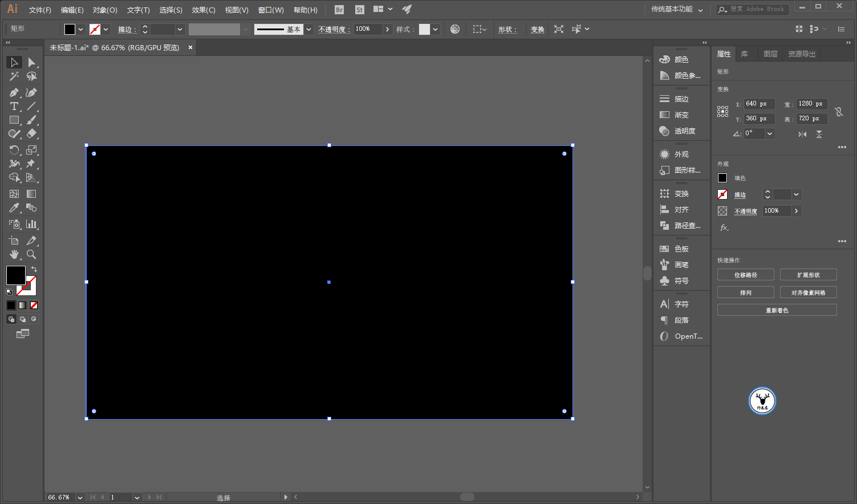Open stroke weight dropdown in control bar
Viewport: 857px width, 504px height.
tap(180, 29)
